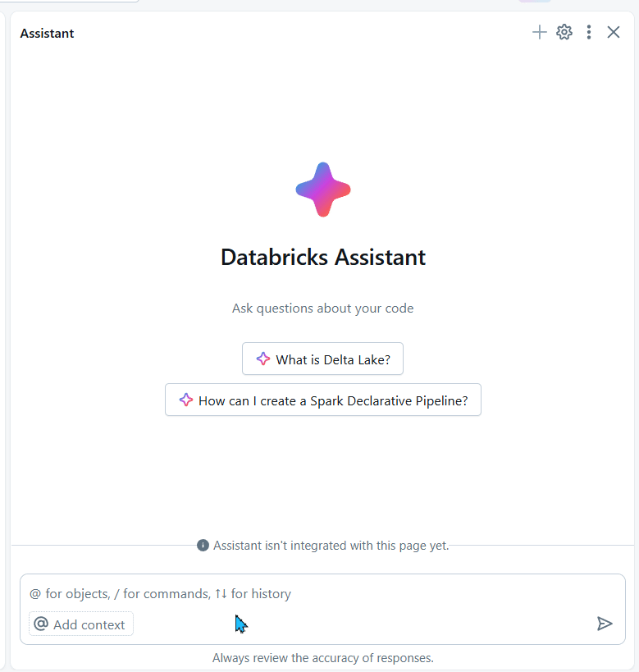Click sparkle icon on the Spark Pipeline suggestion
Screen dimensions: 639x672
pos(186,400)
